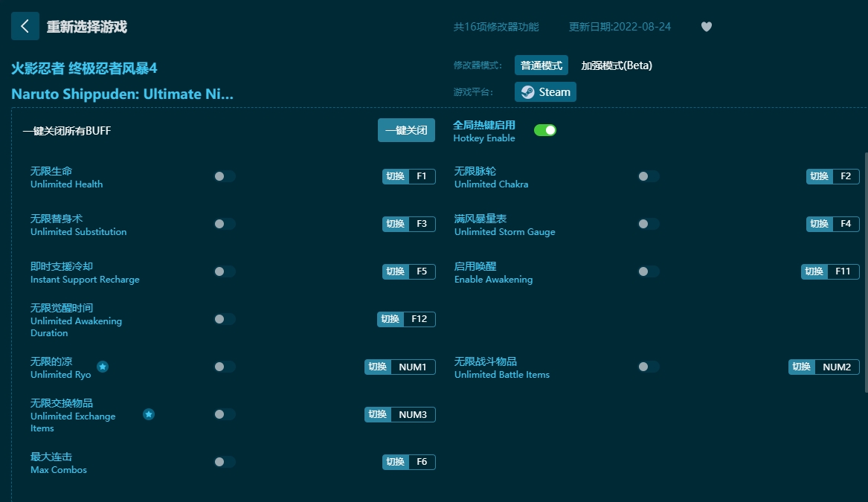Click the F1 hotkey field
This screenshot has width=868, height=502.
point(422,176)
